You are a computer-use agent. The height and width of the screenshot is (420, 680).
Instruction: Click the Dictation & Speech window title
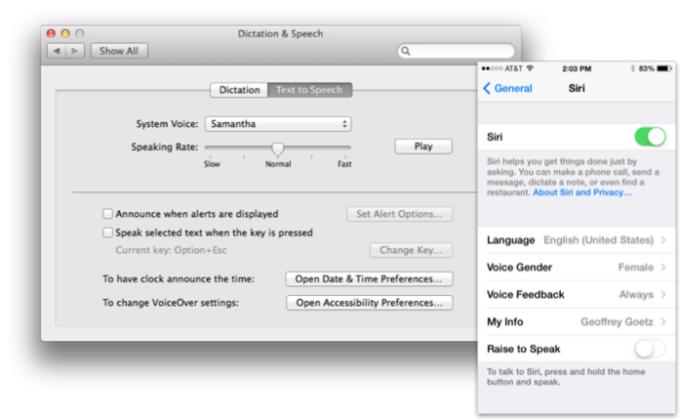[280, 33]
